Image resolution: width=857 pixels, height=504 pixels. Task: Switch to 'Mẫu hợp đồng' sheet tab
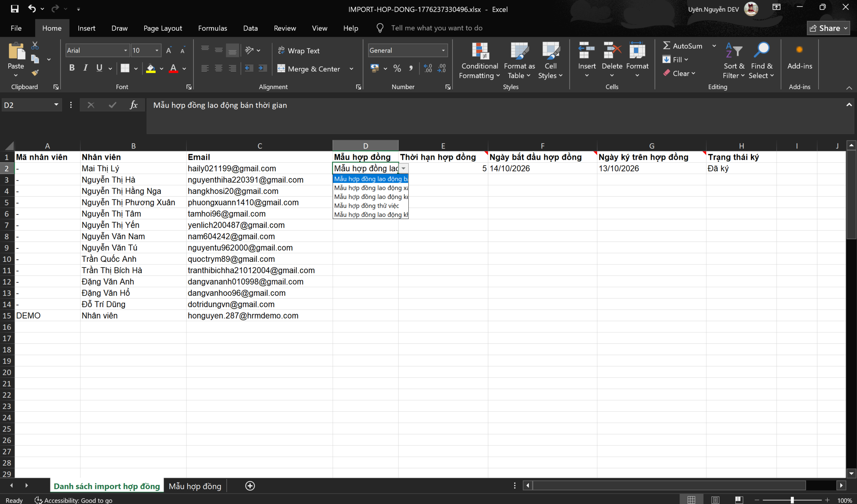coord(195,486)
